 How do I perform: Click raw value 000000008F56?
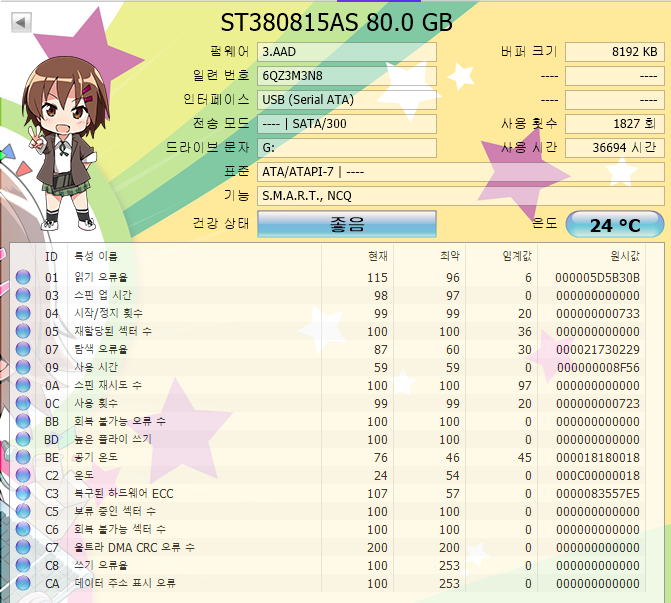[597, 367]
